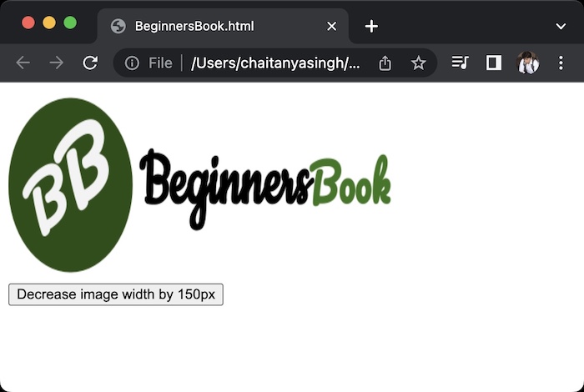Click the BeginnersBook logo image
This screenshot has height=392, width=584.
tap(199, 185)
